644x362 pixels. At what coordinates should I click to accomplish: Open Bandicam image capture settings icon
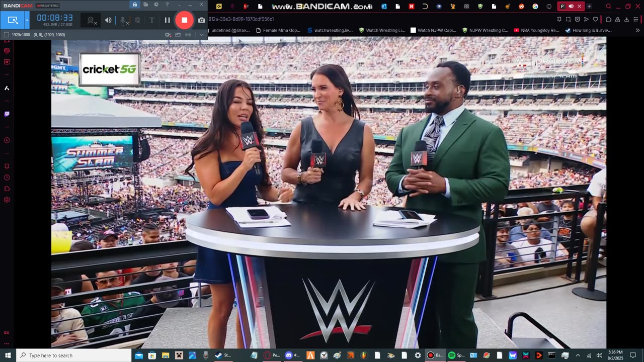(x=178, y=35)
